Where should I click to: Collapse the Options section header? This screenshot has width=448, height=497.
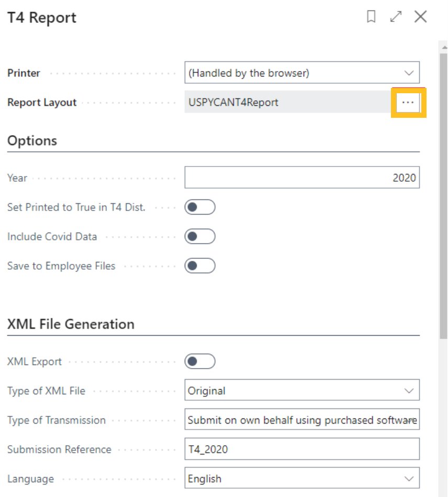(32, 141)
